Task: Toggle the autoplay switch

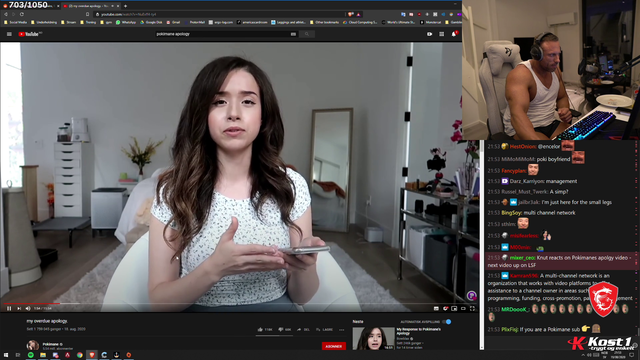Action: pos(447,322)
